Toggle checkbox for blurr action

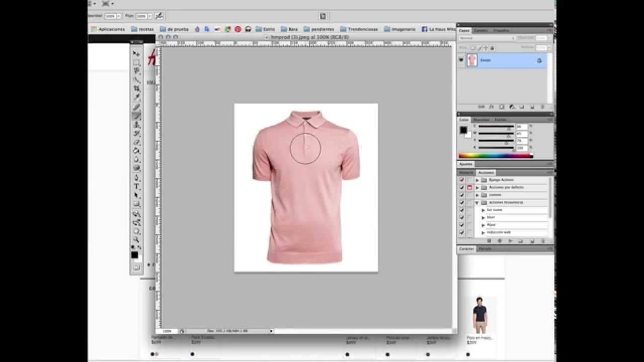point(461,217)
